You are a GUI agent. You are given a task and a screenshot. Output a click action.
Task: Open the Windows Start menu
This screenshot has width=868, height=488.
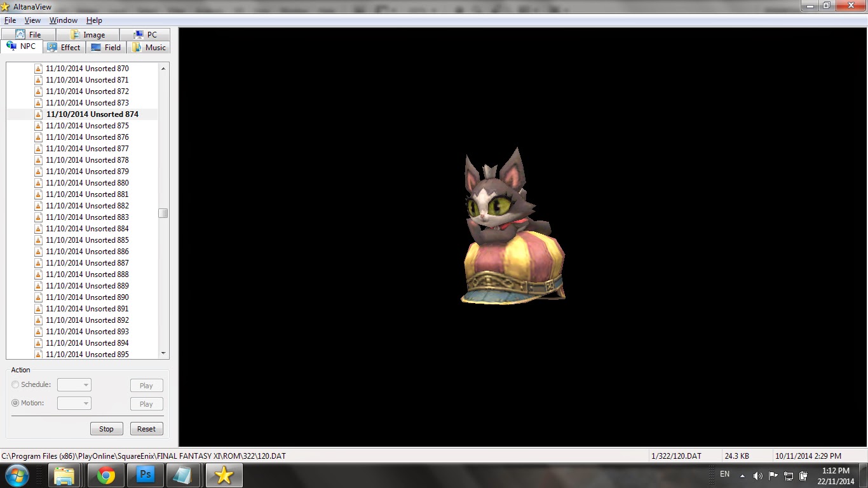[x=16, y=475]
